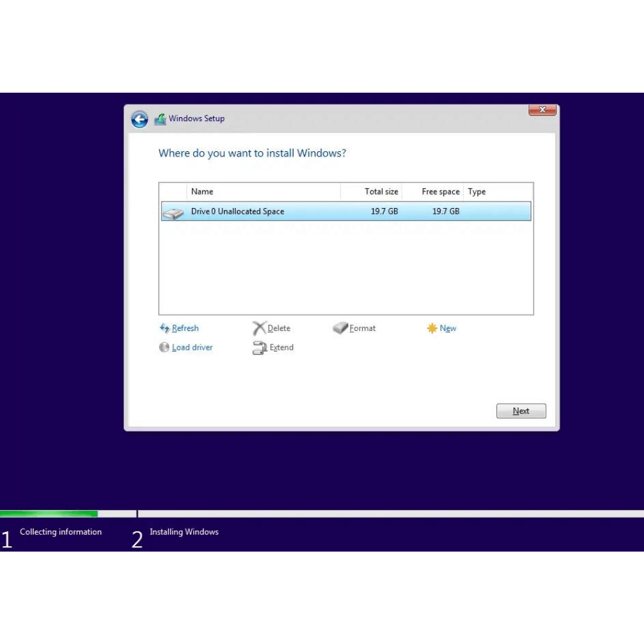Click the Load driver disc icon

[x=164, y=348]
